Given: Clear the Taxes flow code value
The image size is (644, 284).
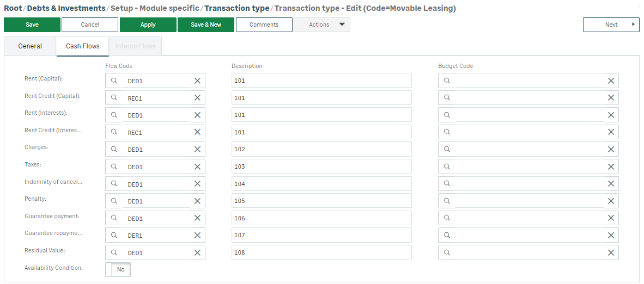Looking at the screenshot, I should [x=197, y=166].
